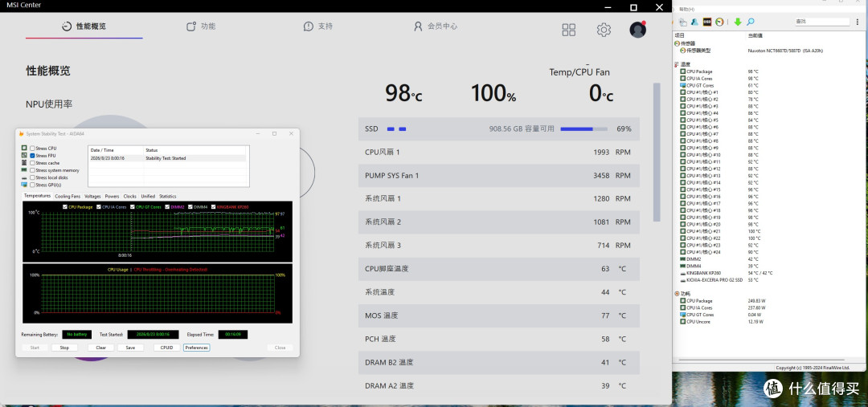
Task: Open the Clocks tab
Action: pyautogui.click(x=130, y=197)
